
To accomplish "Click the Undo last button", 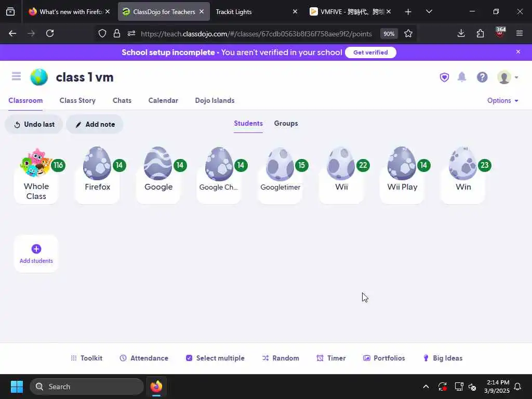I will (34, 125).
